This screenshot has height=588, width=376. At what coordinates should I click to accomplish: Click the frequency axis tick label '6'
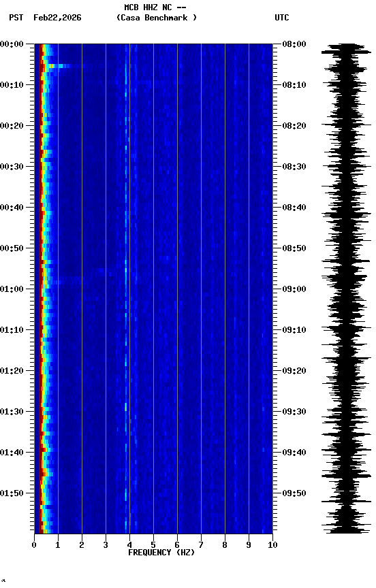tap(177, 545)
